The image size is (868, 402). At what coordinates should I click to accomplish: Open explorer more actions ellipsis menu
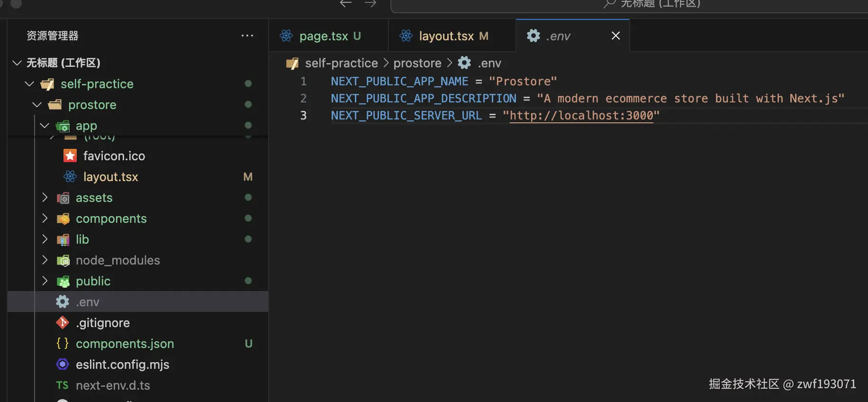(247, 36)
